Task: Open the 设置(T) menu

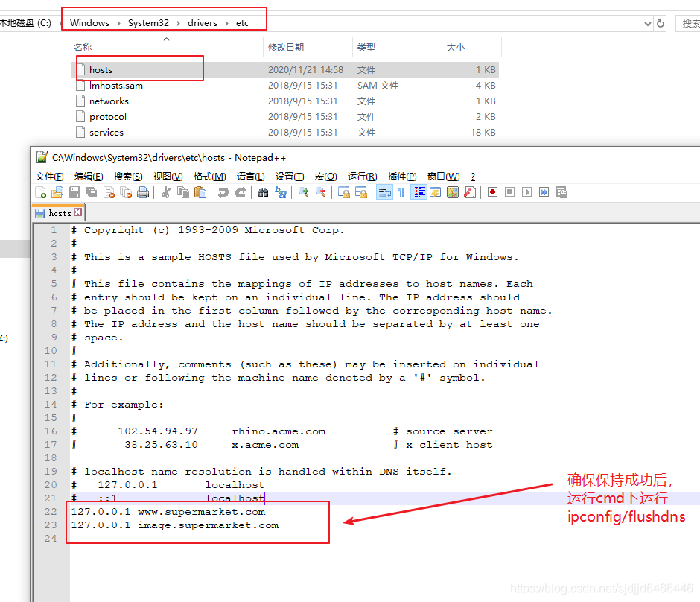Action: pos(290,177)
